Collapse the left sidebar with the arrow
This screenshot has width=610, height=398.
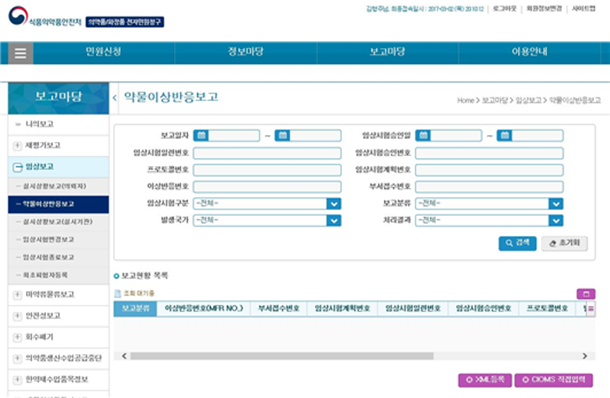114,98
